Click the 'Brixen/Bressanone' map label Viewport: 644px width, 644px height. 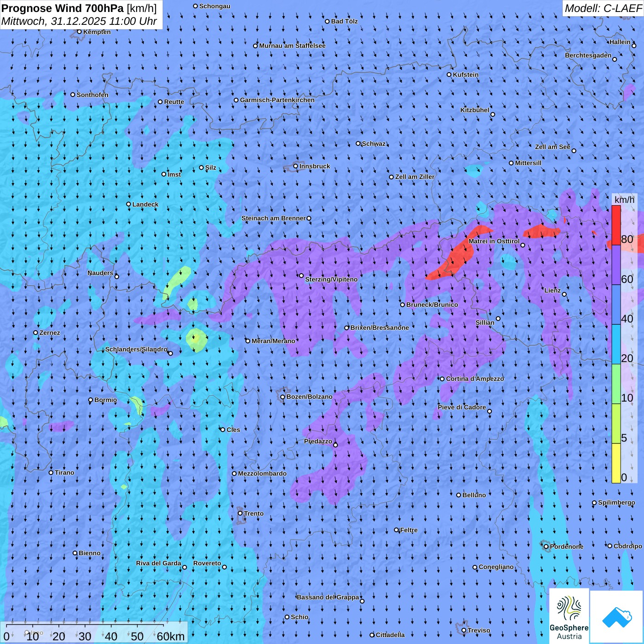(x=379, y=328)
